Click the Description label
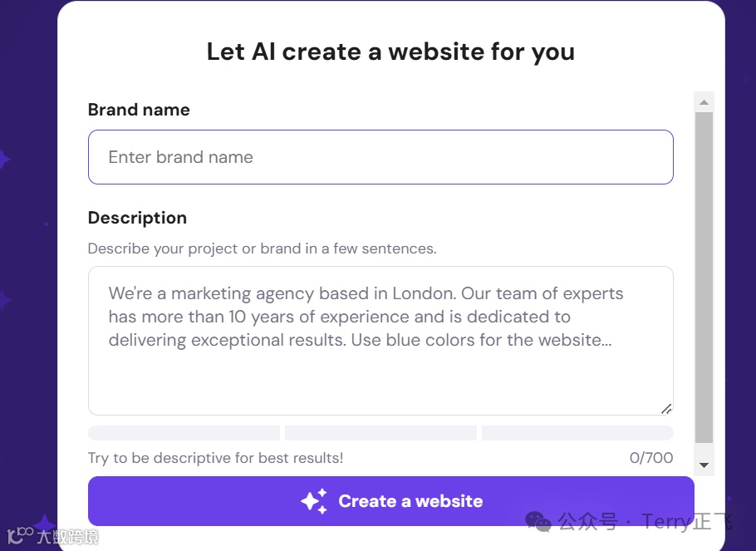756x551 pixels. [x=137, y=218]
